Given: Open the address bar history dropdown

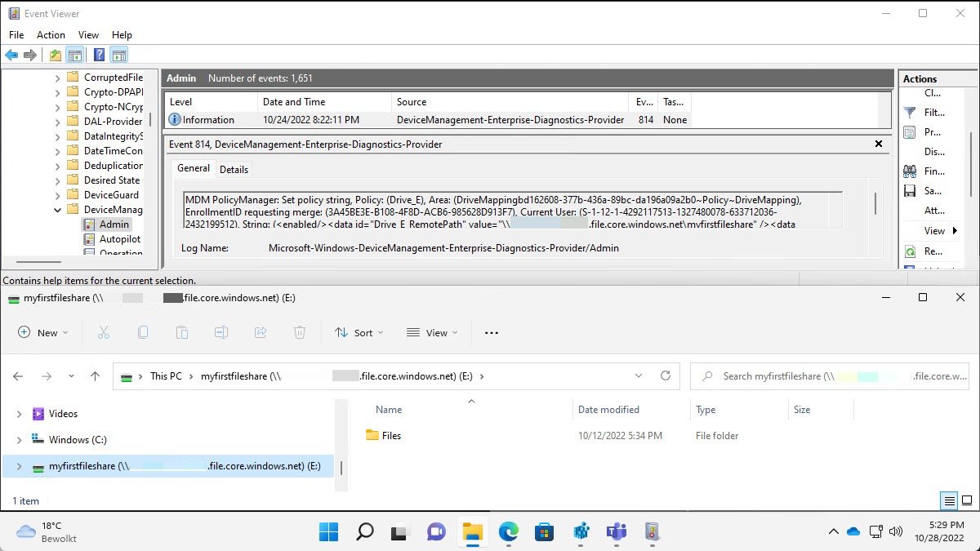Looking at the screenshot, I should point(638,376).
